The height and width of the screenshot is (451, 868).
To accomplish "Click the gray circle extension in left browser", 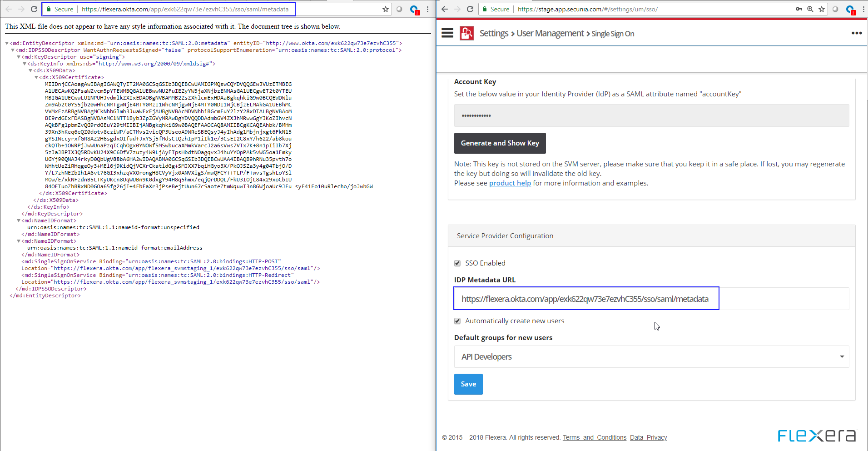I will pyautogui.click(x=399, y=9).
